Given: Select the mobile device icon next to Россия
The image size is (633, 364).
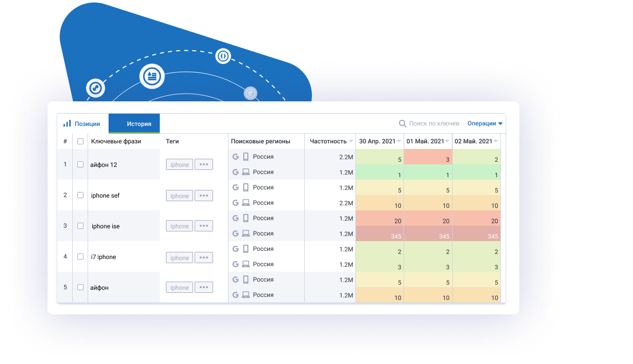Looking at the screenshot, I should (247, 156).
